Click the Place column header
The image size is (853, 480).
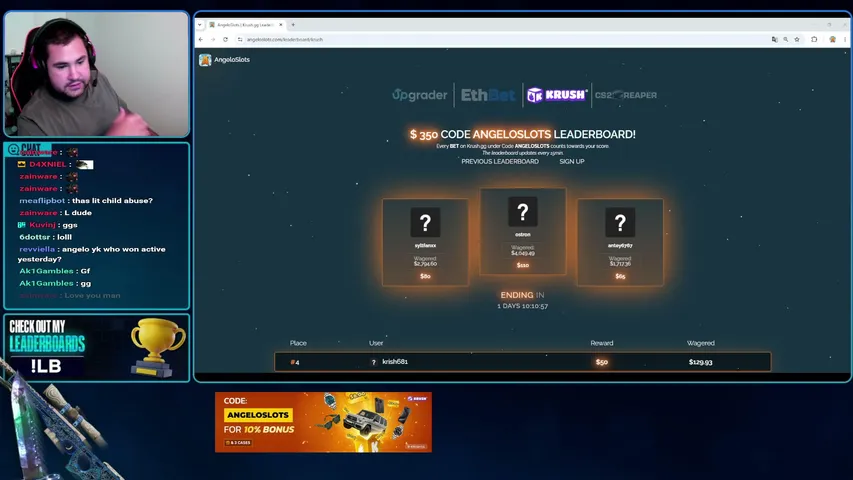click(x=298, y=343)
